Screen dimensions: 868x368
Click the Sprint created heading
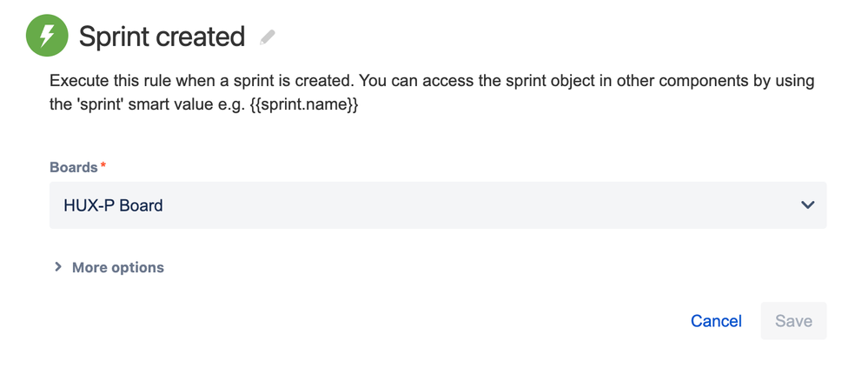point(162,37)
